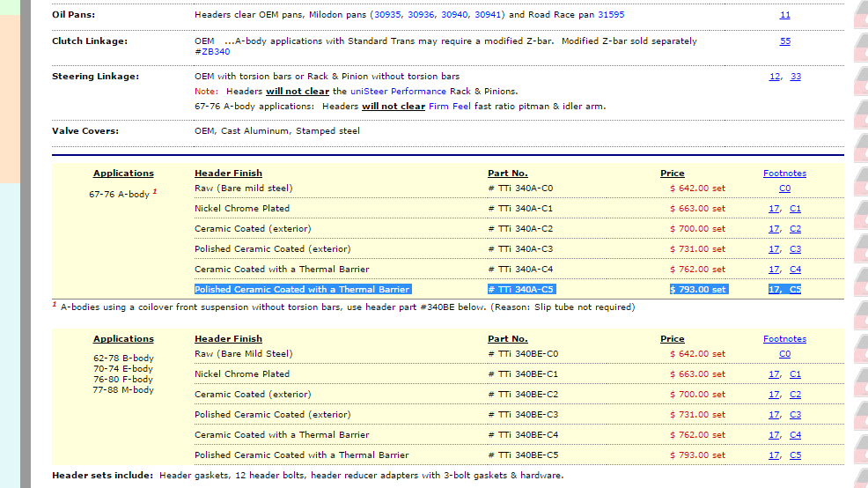This screenshot has height=488, width=868.
Task: Click price '$ 700.00 set' for 340A-C2
Action: point(697,229)
